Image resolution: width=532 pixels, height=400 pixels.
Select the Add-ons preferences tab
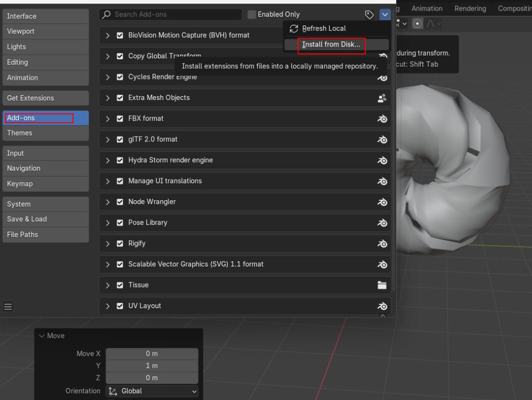click(46, 118)
